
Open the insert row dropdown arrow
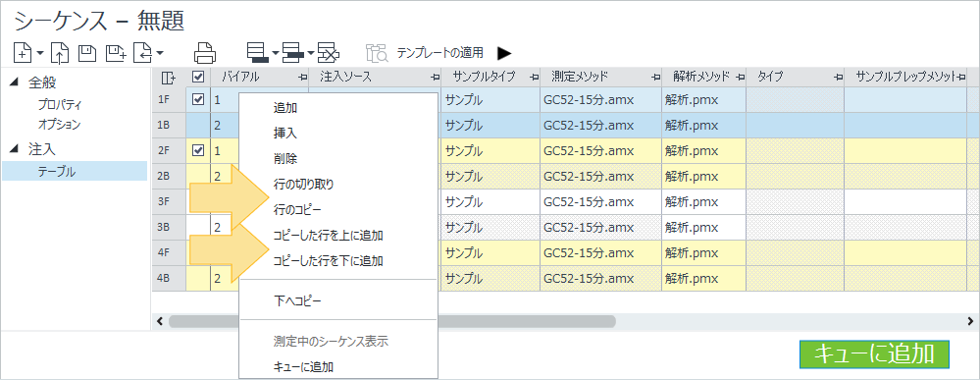[310, 53]
